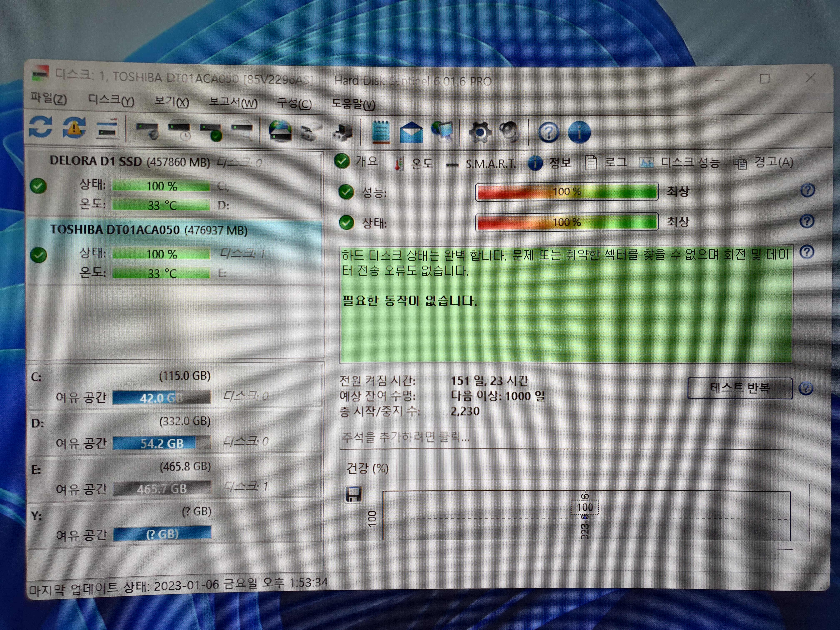Switch to the 온도 temperature tab
840x630 pixels.
coord(413,164)
